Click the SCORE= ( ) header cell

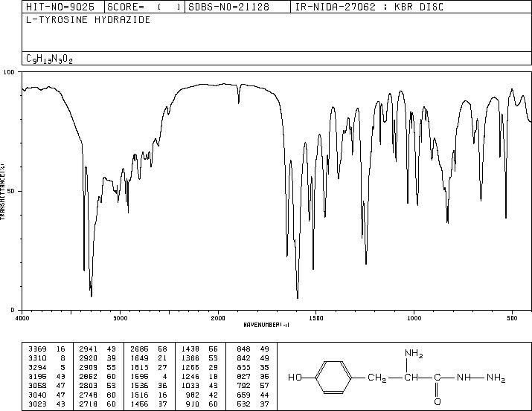(x=144, y=7)
